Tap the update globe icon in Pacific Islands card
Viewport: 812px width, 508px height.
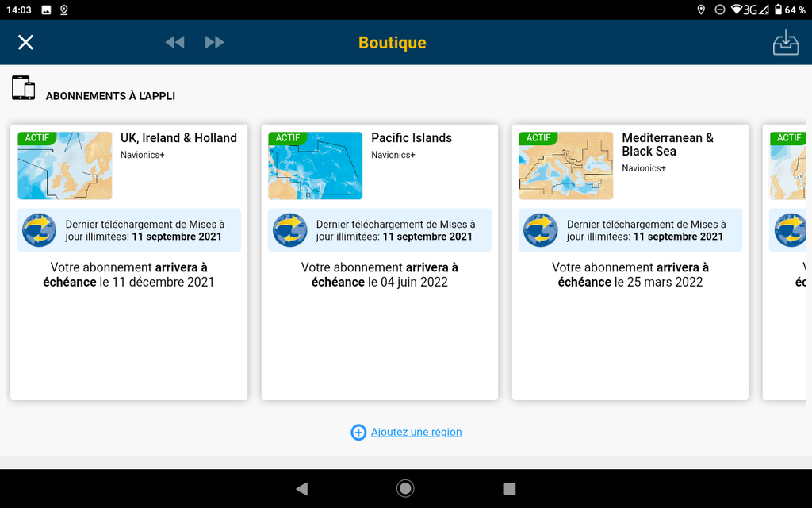(289, 230)
